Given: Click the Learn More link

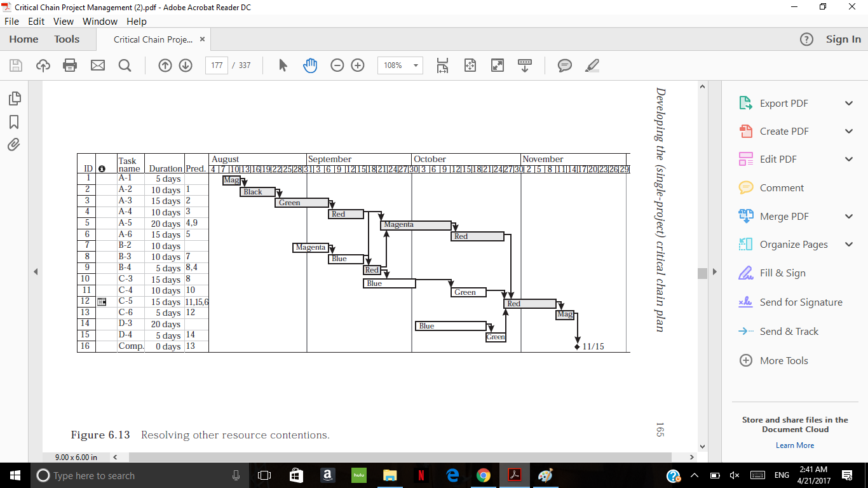Looking at the screenshot, I should [794, 445].
